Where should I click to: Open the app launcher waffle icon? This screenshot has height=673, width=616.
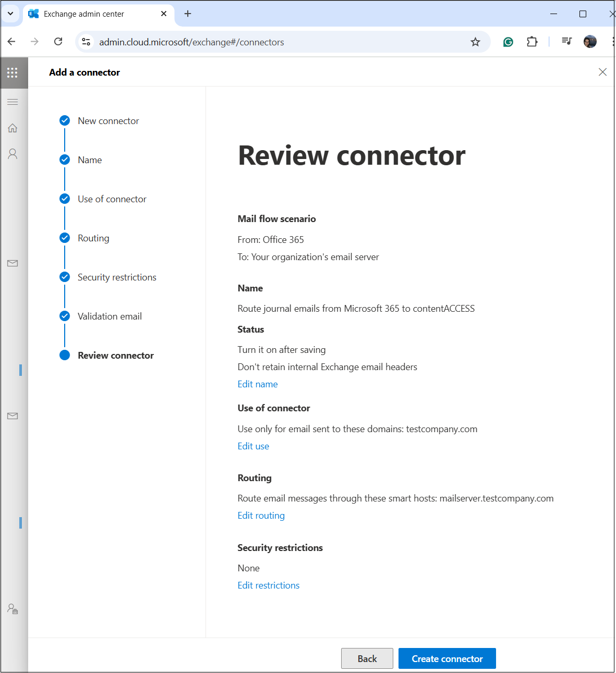click(13, 72)
